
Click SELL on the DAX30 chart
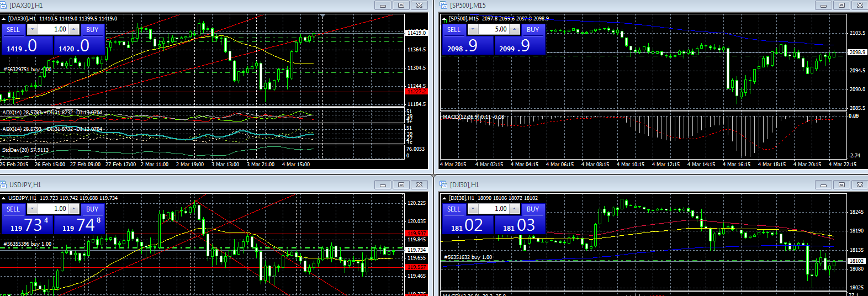click(x=13, y=30)
